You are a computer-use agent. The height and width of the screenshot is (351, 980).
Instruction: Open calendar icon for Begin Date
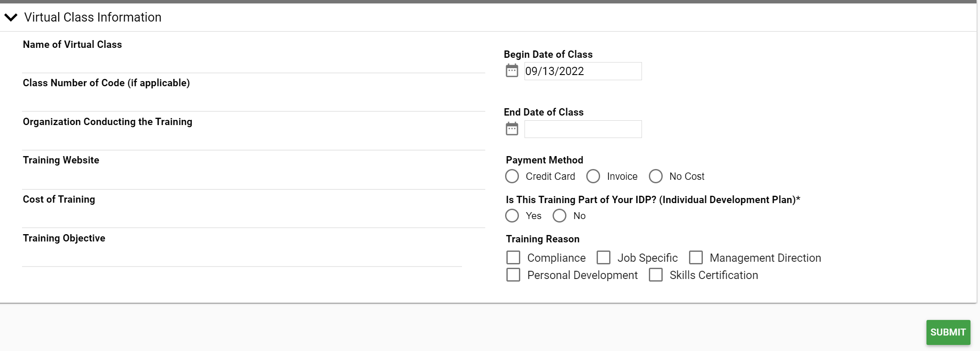[512, 71]
